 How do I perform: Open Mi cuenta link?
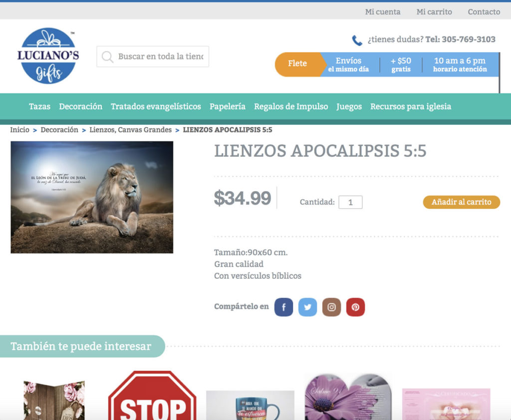click(383, 12)
